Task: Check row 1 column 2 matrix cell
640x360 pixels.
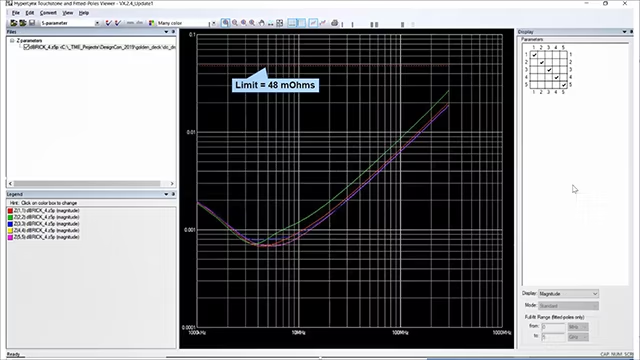Action: tap(542, 55)
